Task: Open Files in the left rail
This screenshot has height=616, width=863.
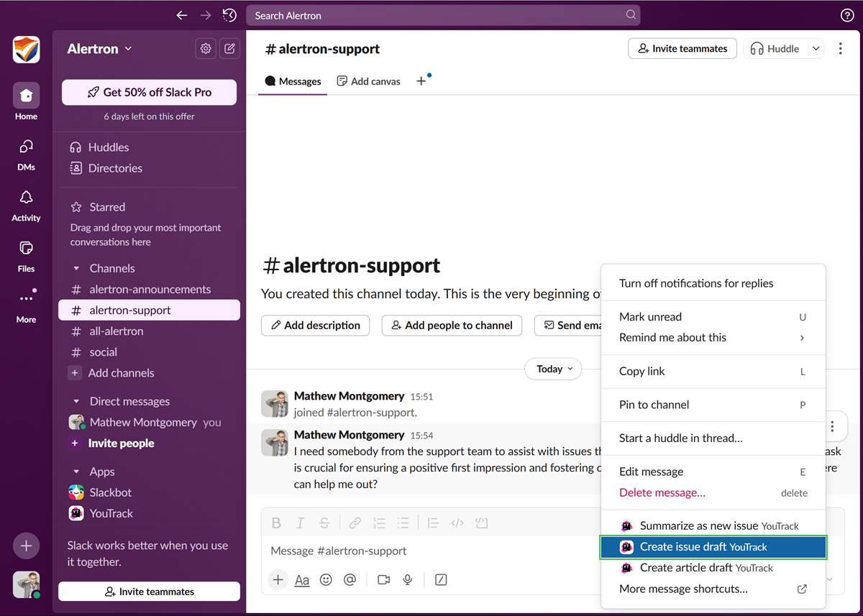Action: 26,255
